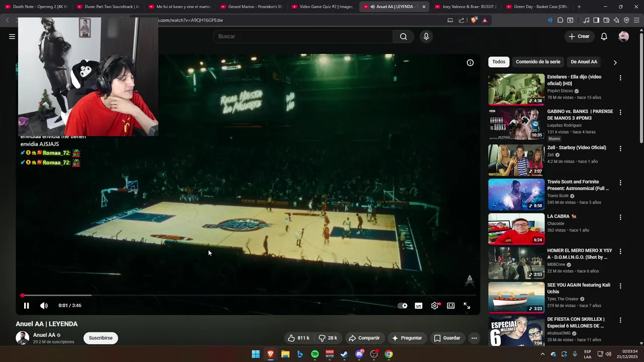Click the share page icon in address bar
Image resolution: width=644 pixels, height=362 pixels.
coord(461,20)
